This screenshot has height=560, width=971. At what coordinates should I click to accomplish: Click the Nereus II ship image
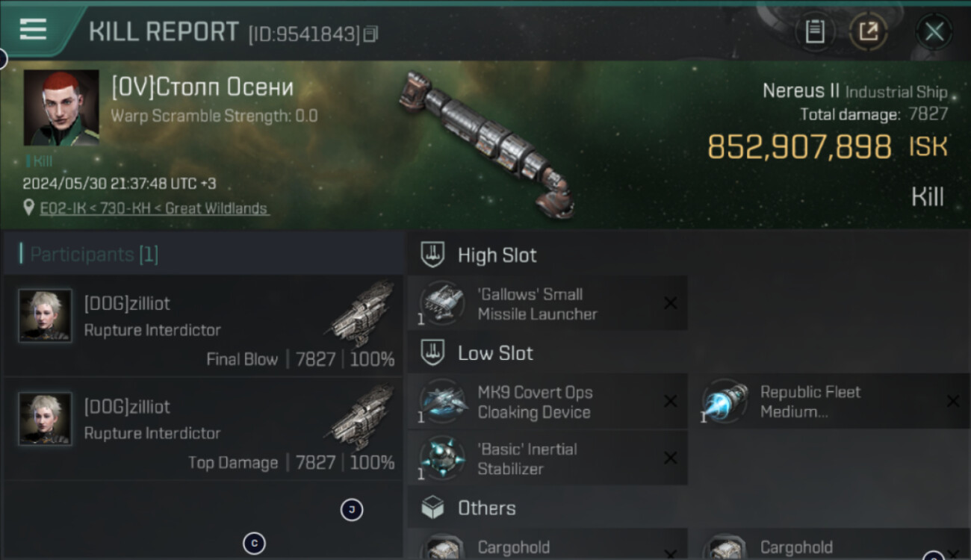[485, 143]
